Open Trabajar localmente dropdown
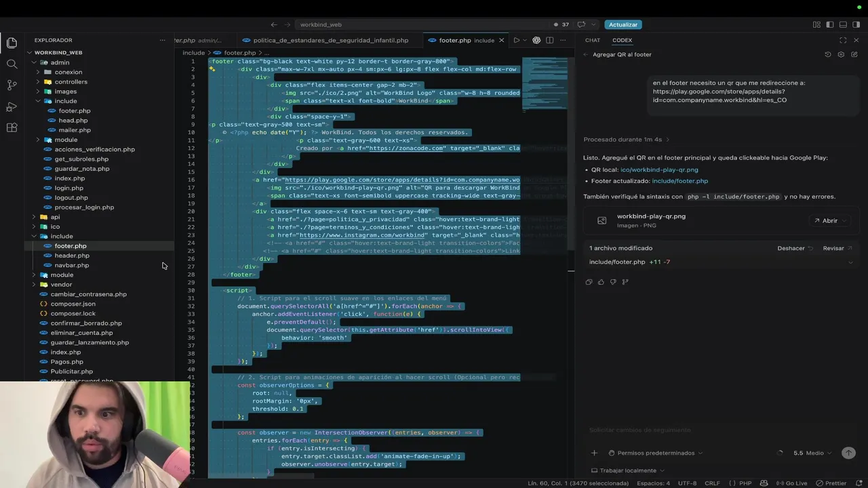Screen dimensions: 868x488 point(628,470)
